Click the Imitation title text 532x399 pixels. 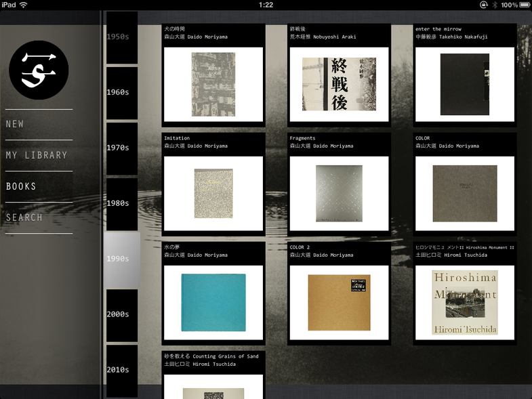tap(177, 138)
